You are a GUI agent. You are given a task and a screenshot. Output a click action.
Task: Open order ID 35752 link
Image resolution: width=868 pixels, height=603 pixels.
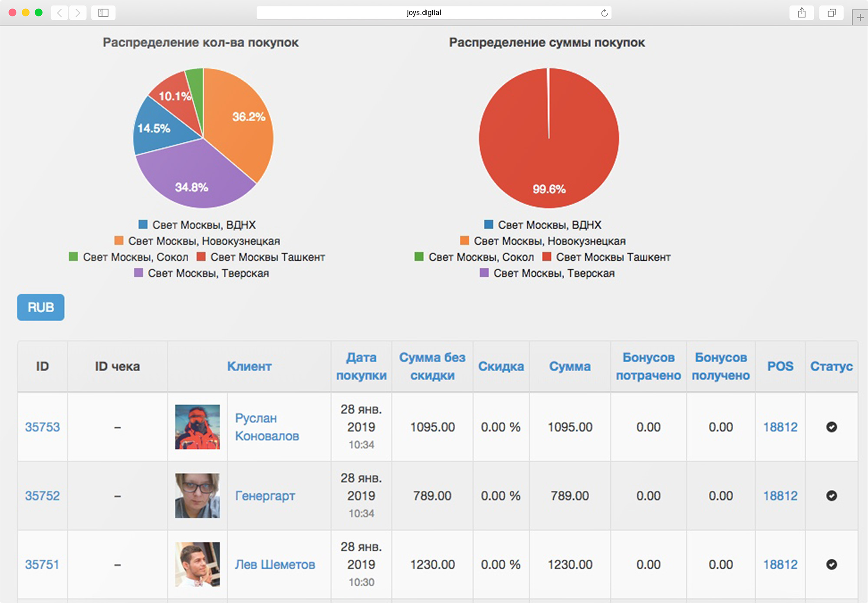pos(42,496)
